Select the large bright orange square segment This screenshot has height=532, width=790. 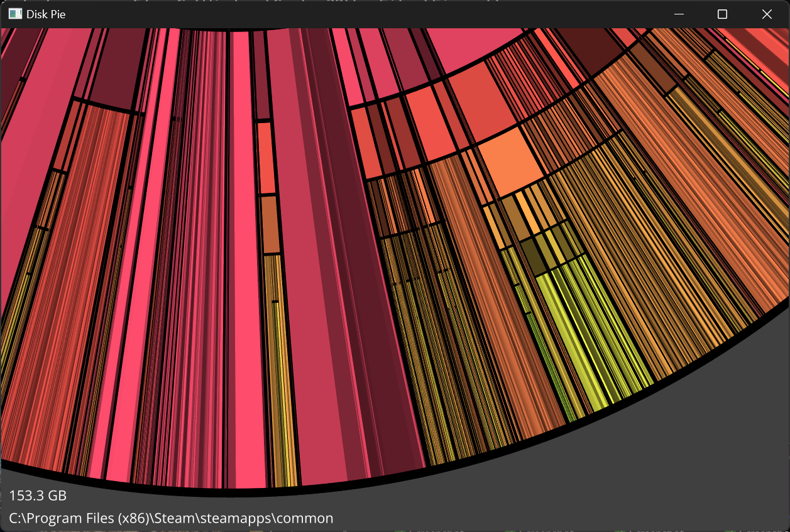[x=510, y=161]
